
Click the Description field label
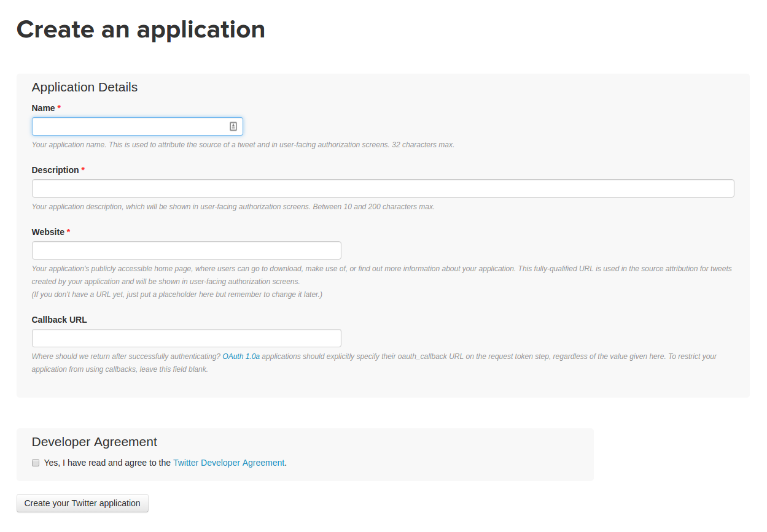[55, 170]
